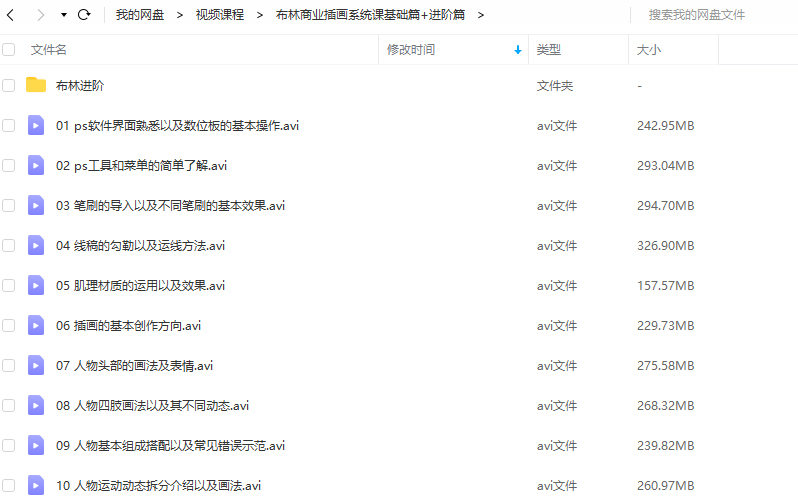The width and height of the screenshot is (798, 502).
Task: Select checkbox next to 06 插画的基本创作方向.avi
Action: coord(9,325)
